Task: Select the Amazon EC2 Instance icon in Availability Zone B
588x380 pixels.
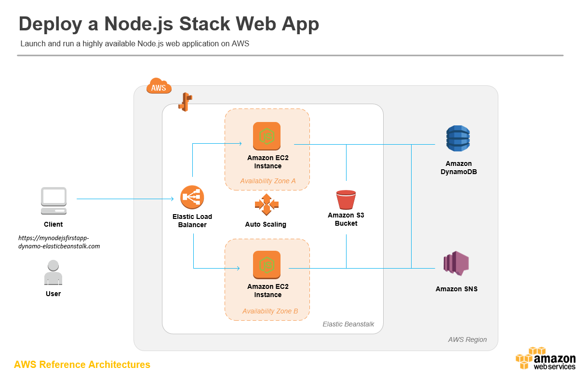Action: [x=267, y=265]
